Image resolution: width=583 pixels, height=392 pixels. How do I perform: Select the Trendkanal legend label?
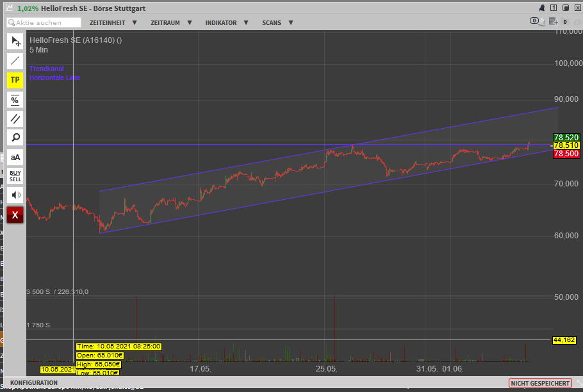point(47,69)
